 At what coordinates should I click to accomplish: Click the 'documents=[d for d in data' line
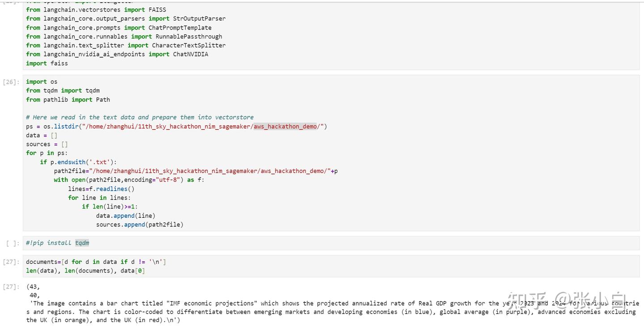click(96, 262)
